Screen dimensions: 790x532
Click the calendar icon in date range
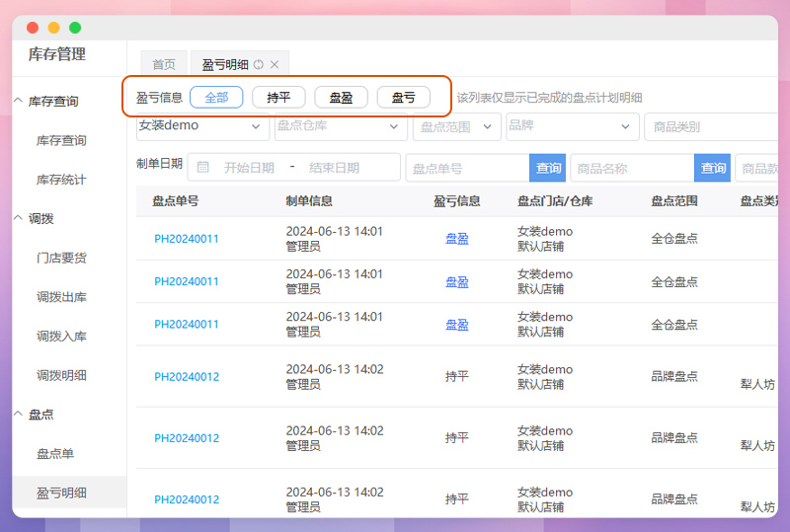click(x=203, y=168)
